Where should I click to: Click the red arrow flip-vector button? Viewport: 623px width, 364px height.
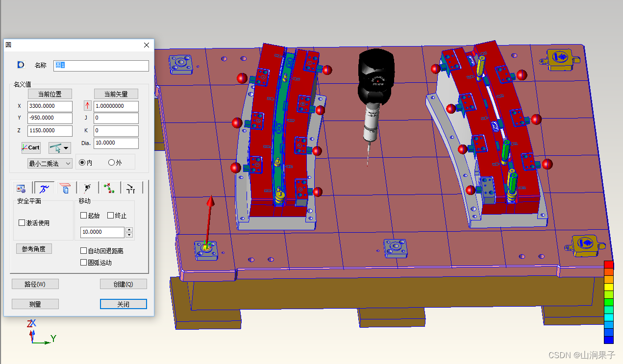point(88,106)
